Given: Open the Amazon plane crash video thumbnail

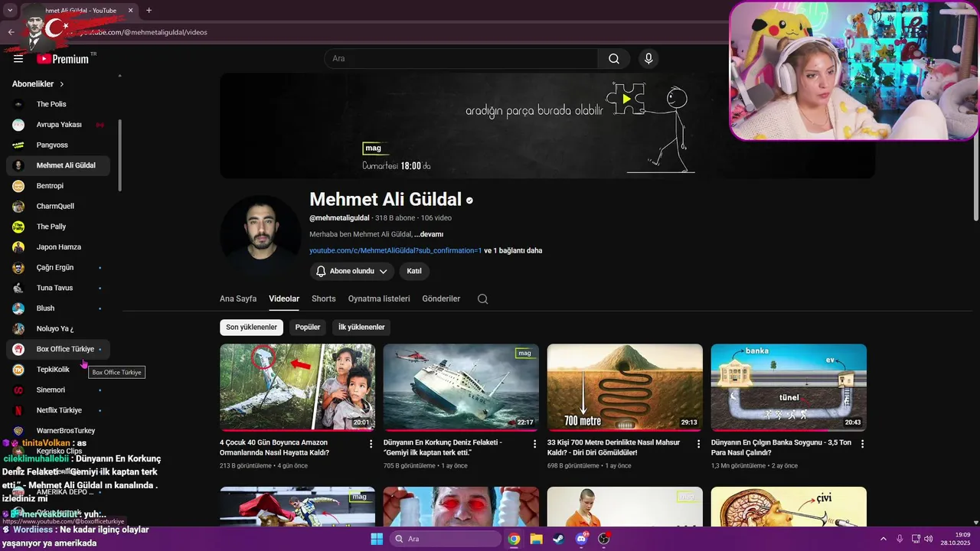Looking at the screenshot, I should [x=298, y=387].
